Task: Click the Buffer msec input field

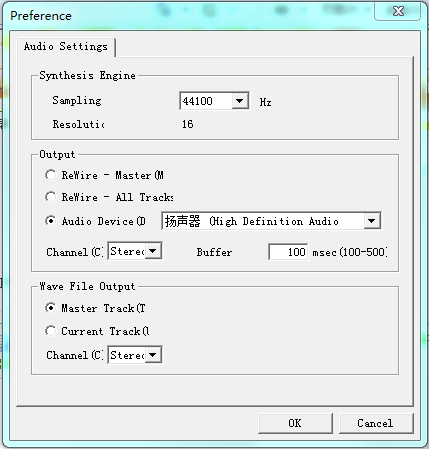Action: (x=288, y=252)
